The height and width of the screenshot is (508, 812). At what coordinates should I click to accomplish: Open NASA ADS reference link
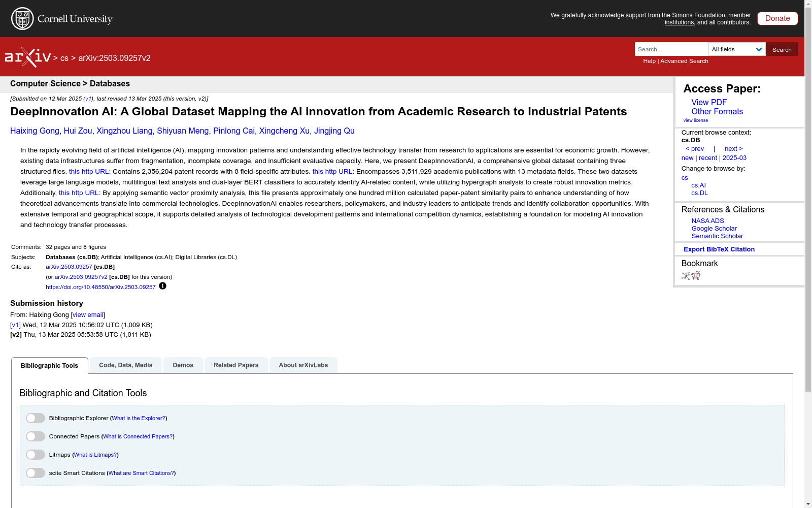tap(707, 221)
